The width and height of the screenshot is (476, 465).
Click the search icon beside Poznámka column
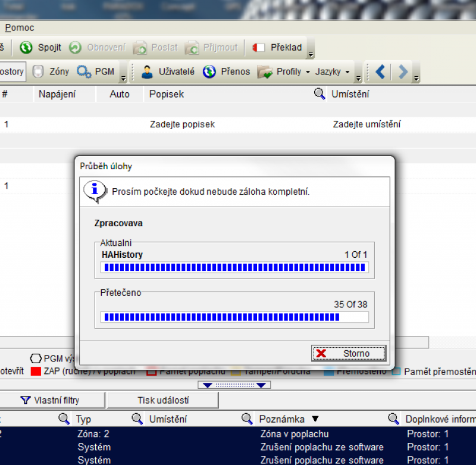247,419
